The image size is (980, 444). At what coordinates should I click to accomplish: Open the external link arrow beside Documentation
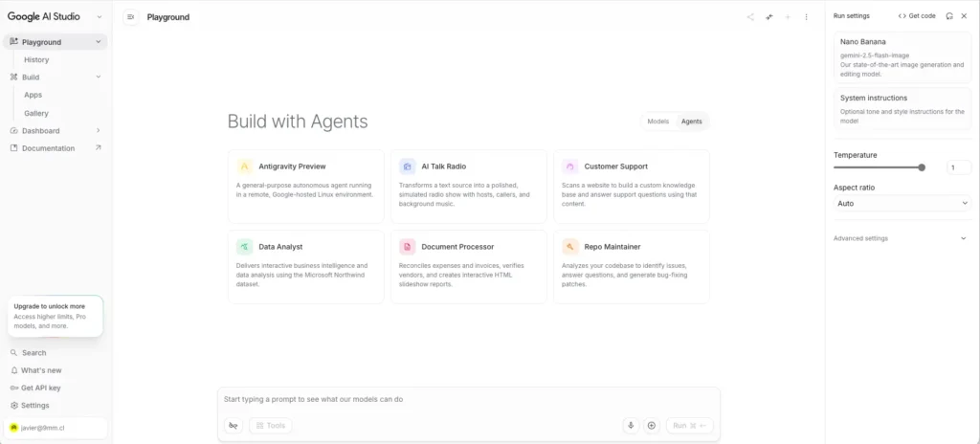pos(99,147)
